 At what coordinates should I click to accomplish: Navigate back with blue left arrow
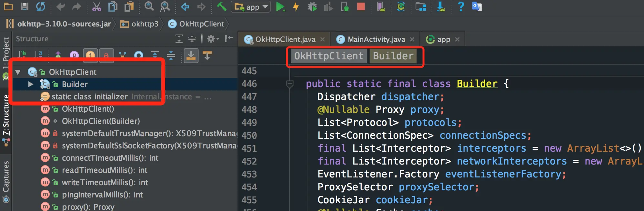pos(185,6)
